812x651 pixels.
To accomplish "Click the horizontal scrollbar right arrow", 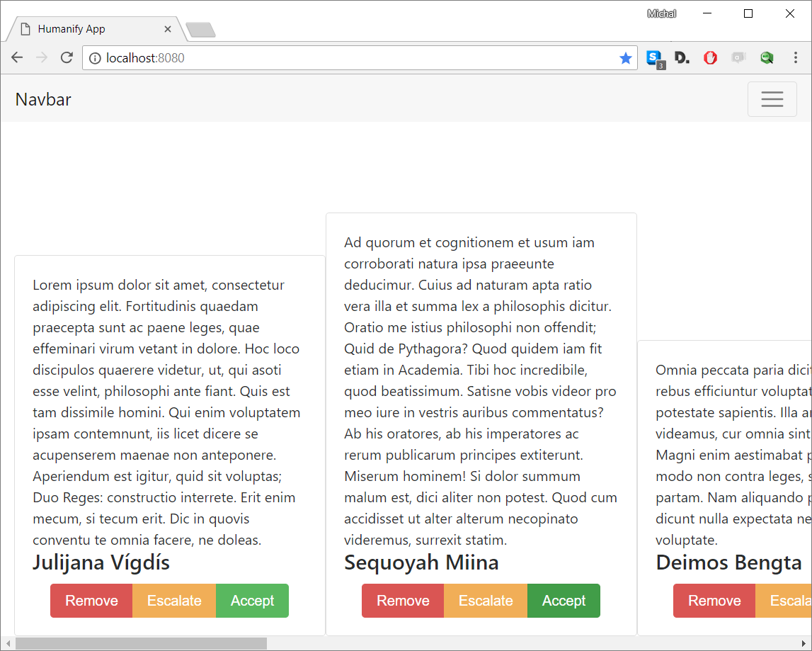I will pos(804,643).
